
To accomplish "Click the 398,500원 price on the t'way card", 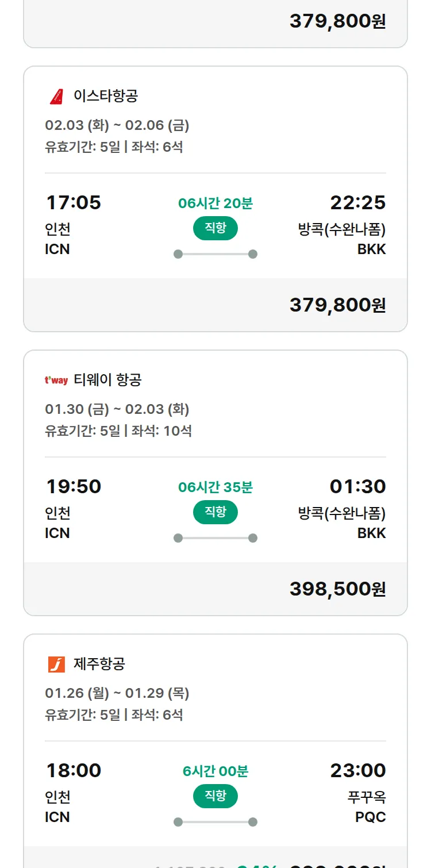I will coord(337,589).
